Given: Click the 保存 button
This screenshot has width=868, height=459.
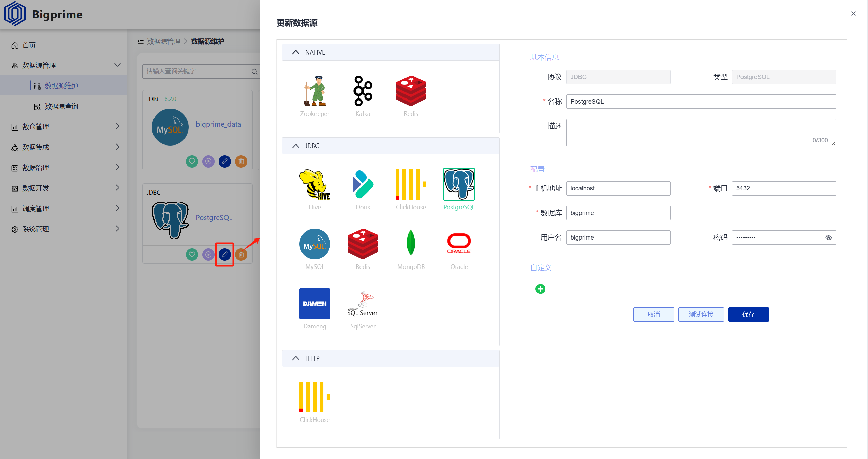Looking at the screenshot, I should coord(748,314).
